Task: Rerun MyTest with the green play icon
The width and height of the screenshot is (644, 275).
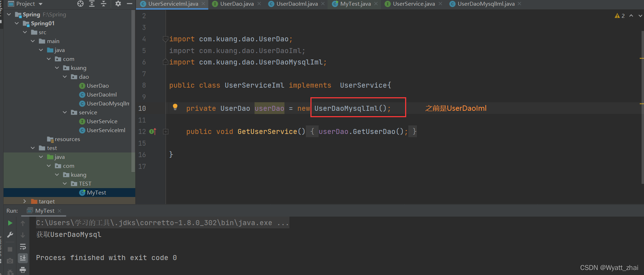Action: (10, 223)
